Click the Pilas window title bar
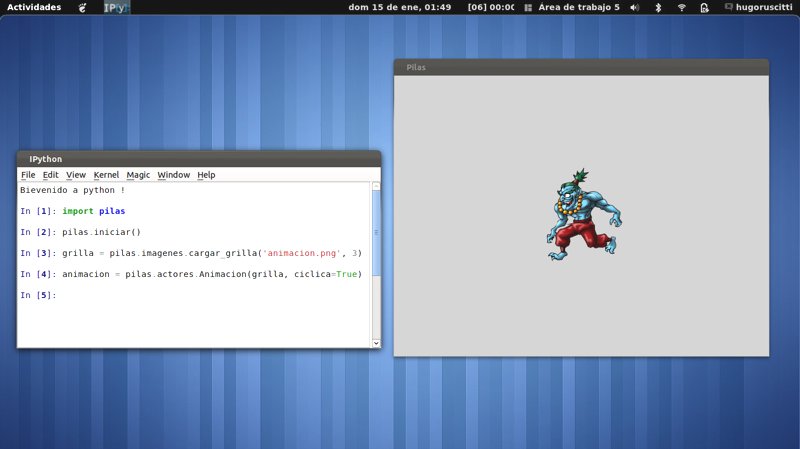The height and width of the screenshot is (449, 800). point(581,67)
